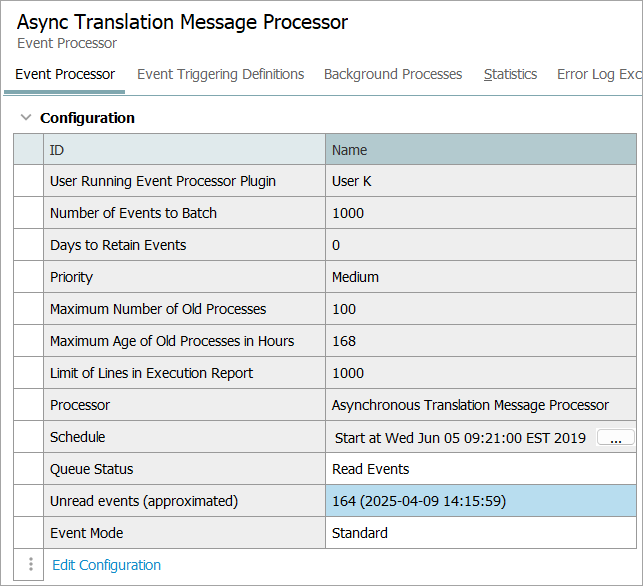Click the ID column header
643x586 pixels.
tap(185, 150)
